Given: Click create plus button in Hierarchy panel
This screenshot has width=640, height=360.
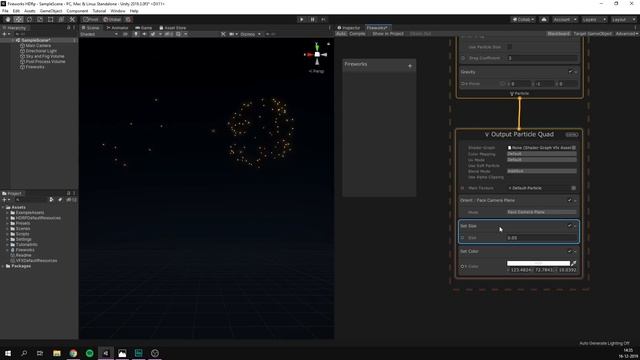Looking at the screenshot, I should [x=6, y=34].
